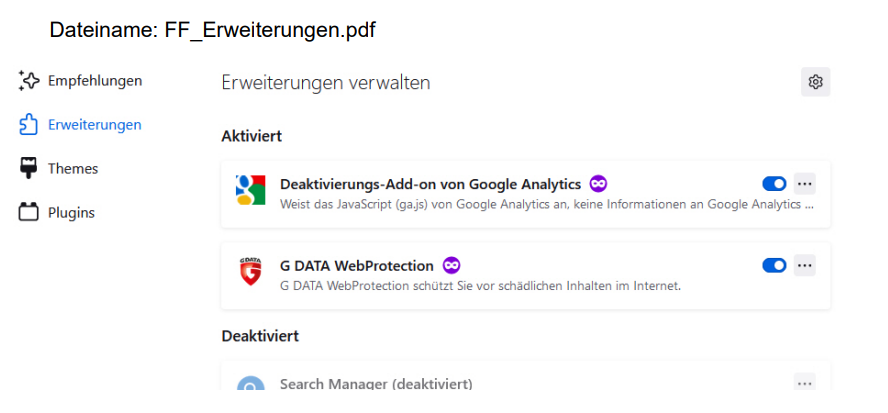Select the Search Manager (deaktiviert) entry name
This screenshot has height=413, width=888.
pos(376,384)
